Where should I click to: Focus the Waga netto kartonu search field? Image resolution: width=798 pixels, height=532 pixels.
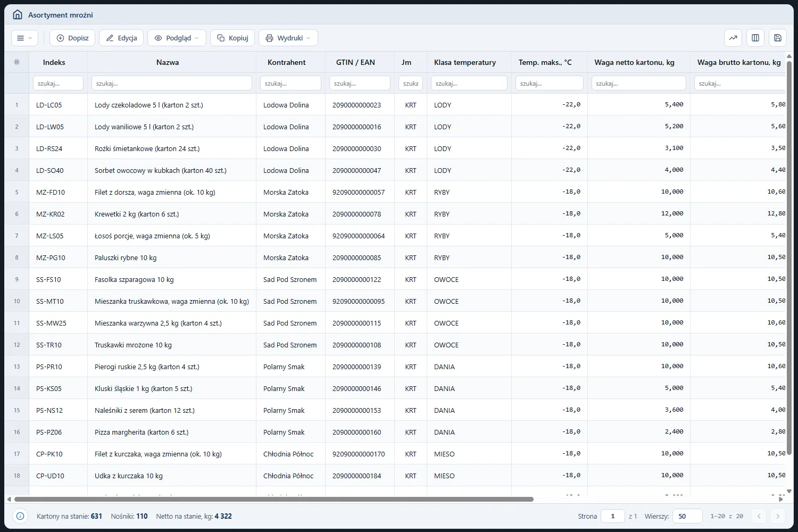639,83
